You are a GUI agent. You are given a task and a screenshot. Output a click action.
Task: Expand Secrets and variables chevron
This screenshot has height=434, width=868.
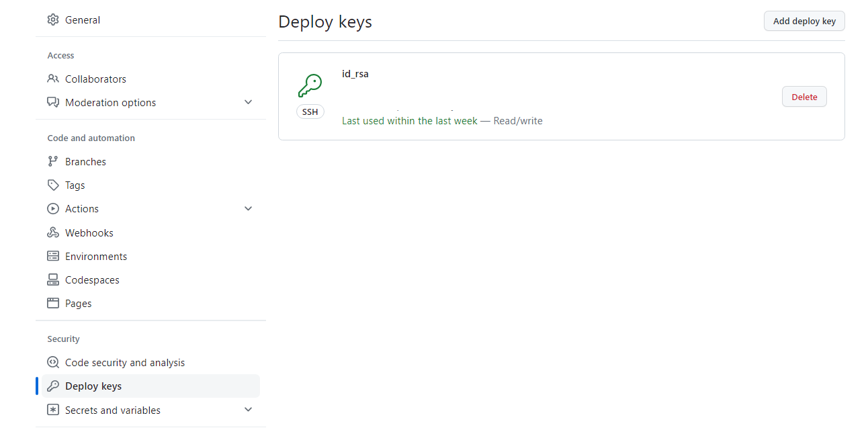(248, 410)
